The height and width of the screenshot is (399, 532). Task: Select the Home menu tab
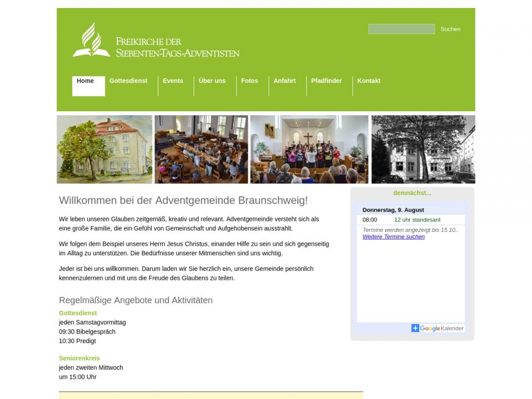pos(86,81)
